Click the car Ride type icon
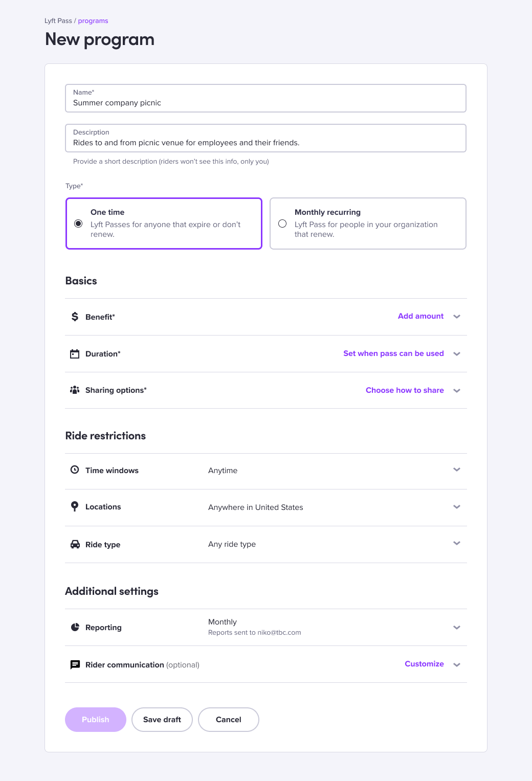Viewport: 532px width, 781px height. click(75, 544)
